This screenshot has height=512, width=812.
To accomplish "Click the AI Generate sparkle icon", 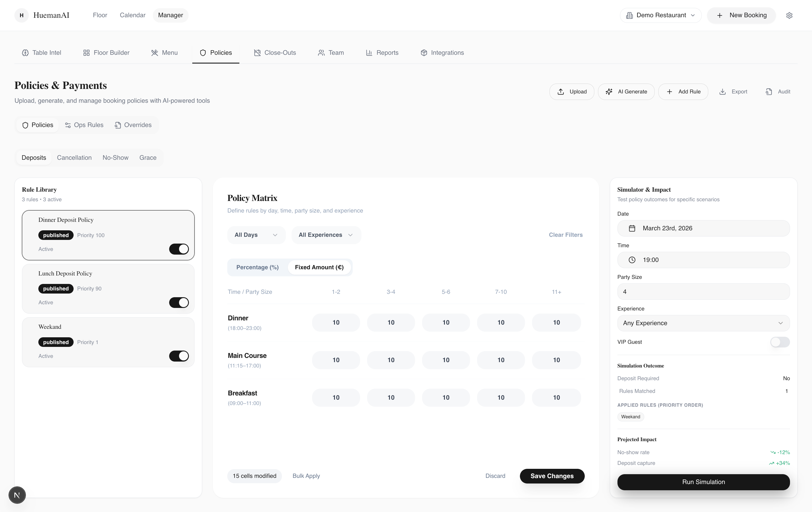I will 609,92.
